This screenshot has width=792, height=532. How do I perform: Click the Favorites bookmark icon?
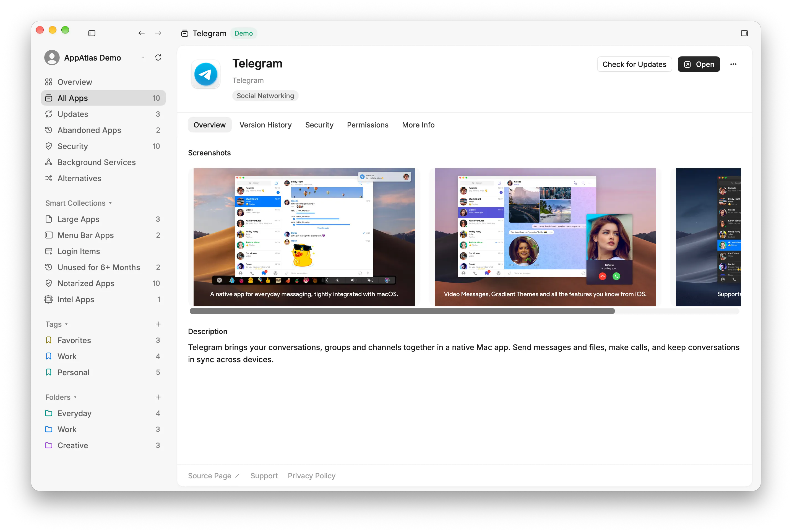point(48,340)
